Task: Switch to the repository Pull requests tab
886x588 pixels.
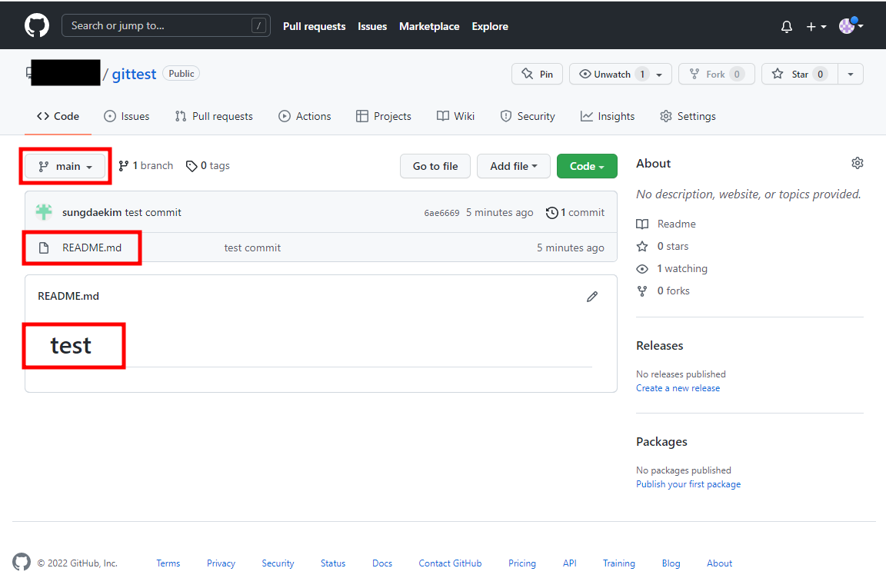Action: (x=214, y=116)
